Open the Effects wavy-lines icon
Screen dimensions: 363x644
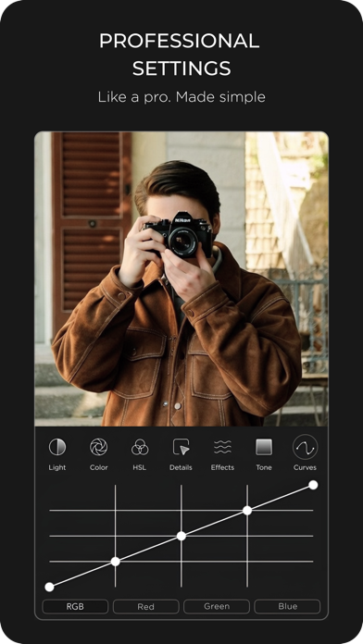[x=222, y=447]
